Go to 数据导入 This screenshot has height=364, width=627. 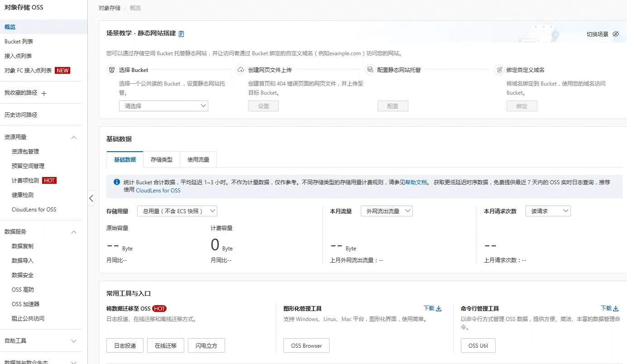click(x=23, y=261)
